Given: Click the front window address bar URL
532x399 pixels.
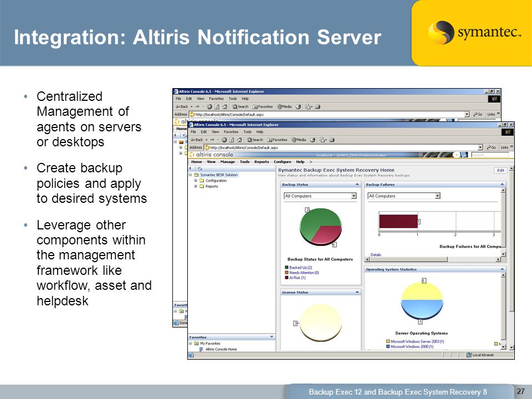Looking at the screenshot, I should pyautogui.click(x=244, y=147).
